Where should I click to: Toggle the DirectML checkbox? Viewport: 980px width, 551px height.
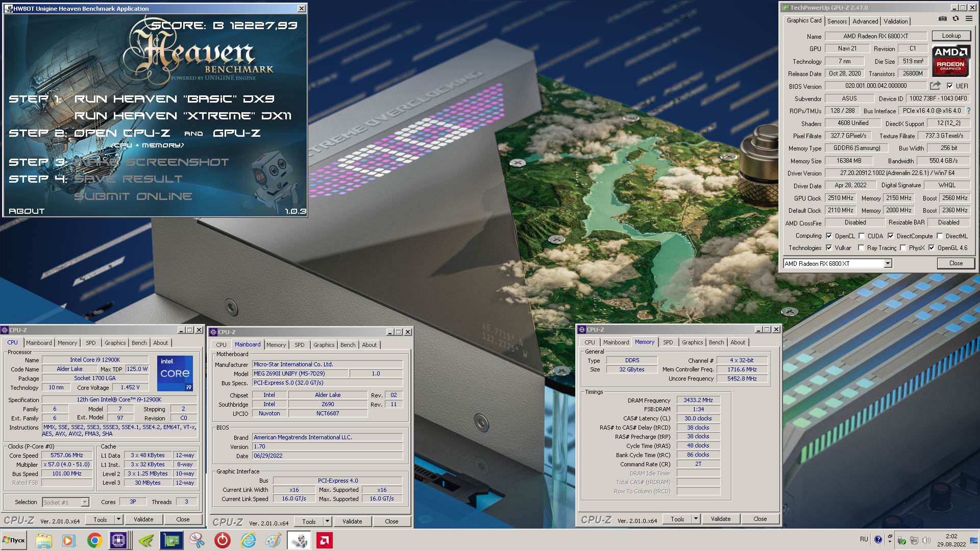pos(940,236)
